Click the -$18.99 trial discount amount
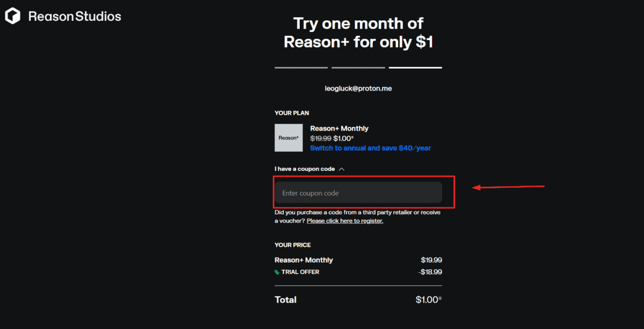Screen dimensions: 644x329 (431, 272)
